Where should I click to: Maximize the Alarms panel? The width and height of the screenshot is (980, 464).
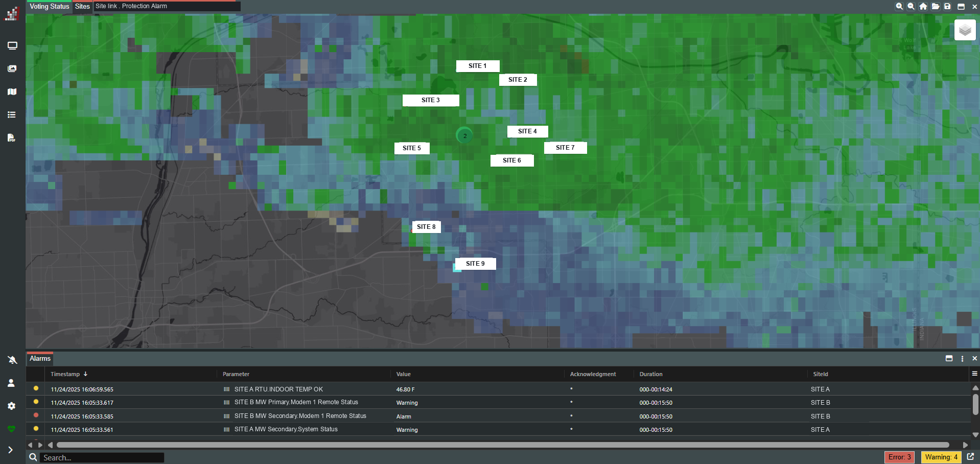click(x=949, y=359)
